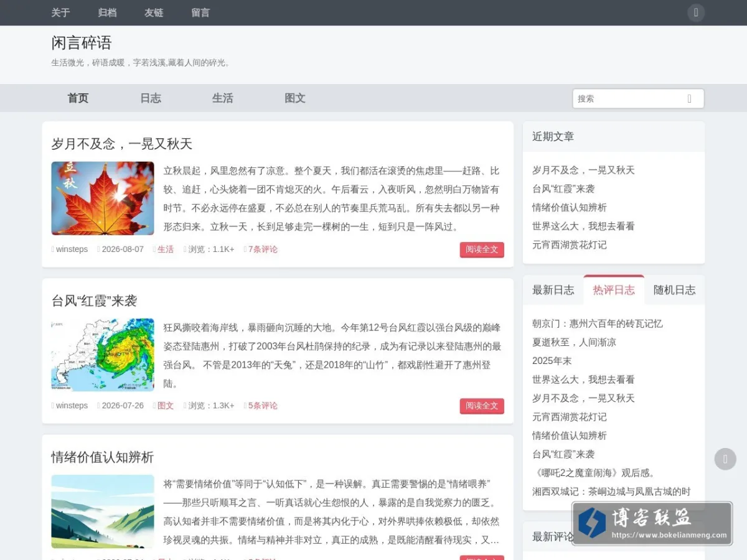Switch to the 热评日志 tab
The width and height of the screenshot is (747, 560).
coord(614,290)
